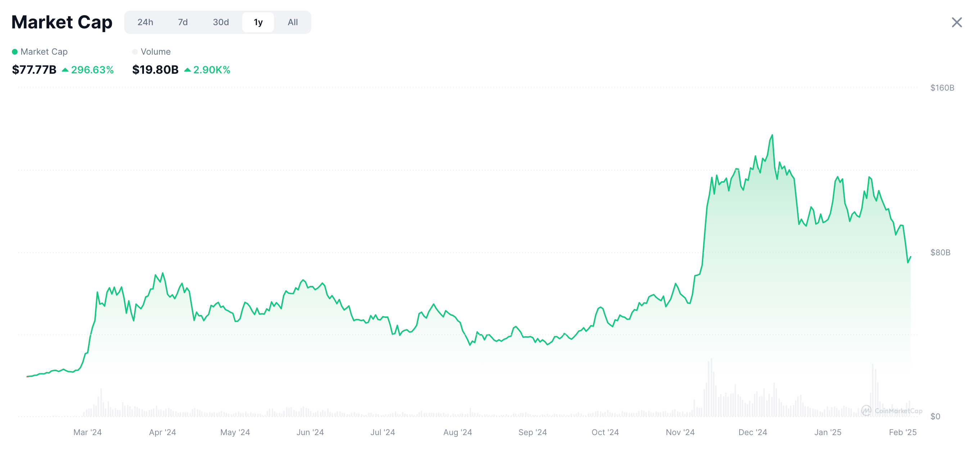This screenshot has width=980, height=461.
Task: Click the Jul '24 axis label
Action: click(x=383, y=432)
